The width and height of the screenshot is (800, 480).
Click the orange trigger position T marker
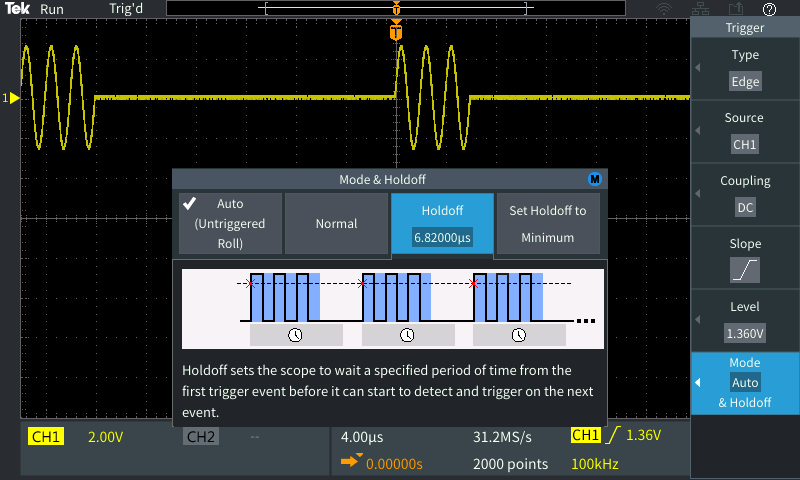point(397,32)
